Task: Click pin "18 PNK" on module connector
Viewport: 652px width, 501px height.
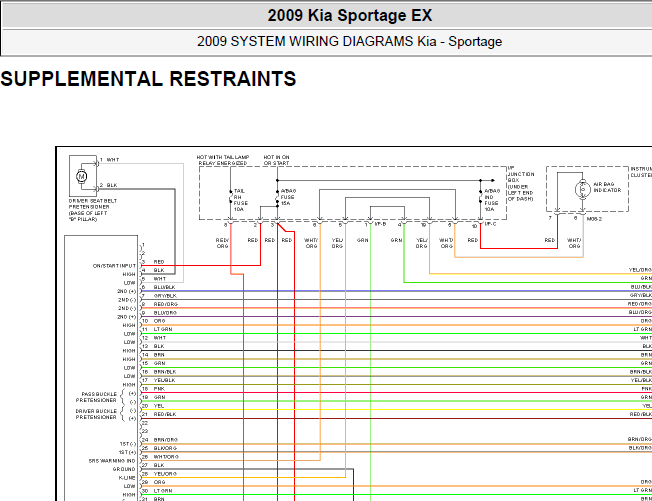Action: (x=153, y=389)
